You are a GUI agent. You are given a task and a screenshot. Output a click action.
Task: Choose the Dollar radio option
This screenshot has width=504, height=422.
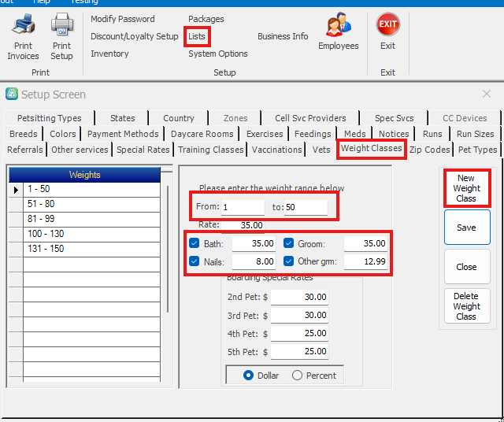248,376
